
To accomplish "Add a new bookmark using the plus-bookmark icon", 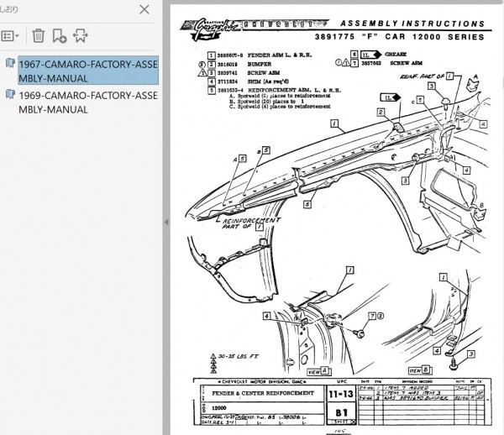I will point(60,35).
